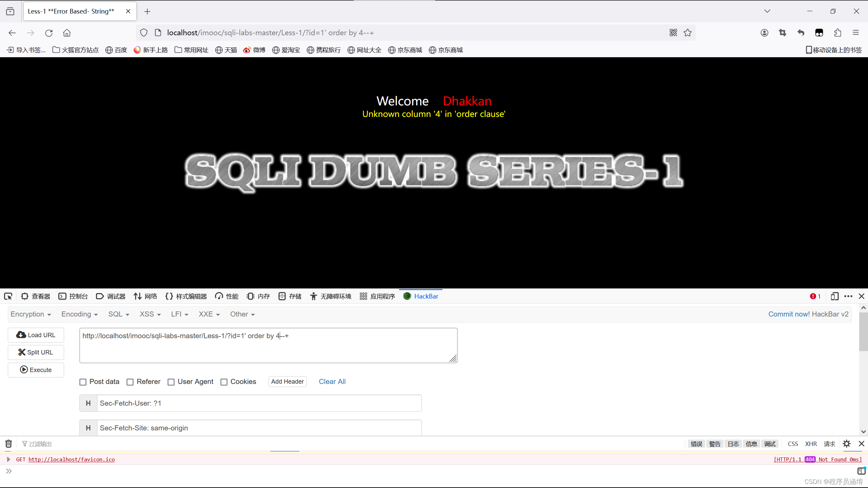Click the element picker icon in devtools
868x488 pixels.
point(8,297)
